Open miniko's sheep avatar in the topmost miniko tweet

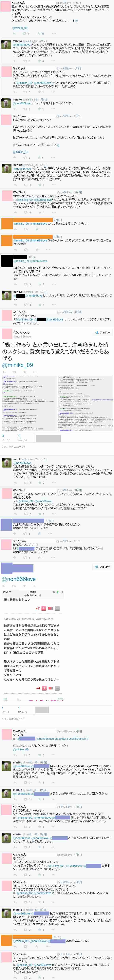(7, 45)
